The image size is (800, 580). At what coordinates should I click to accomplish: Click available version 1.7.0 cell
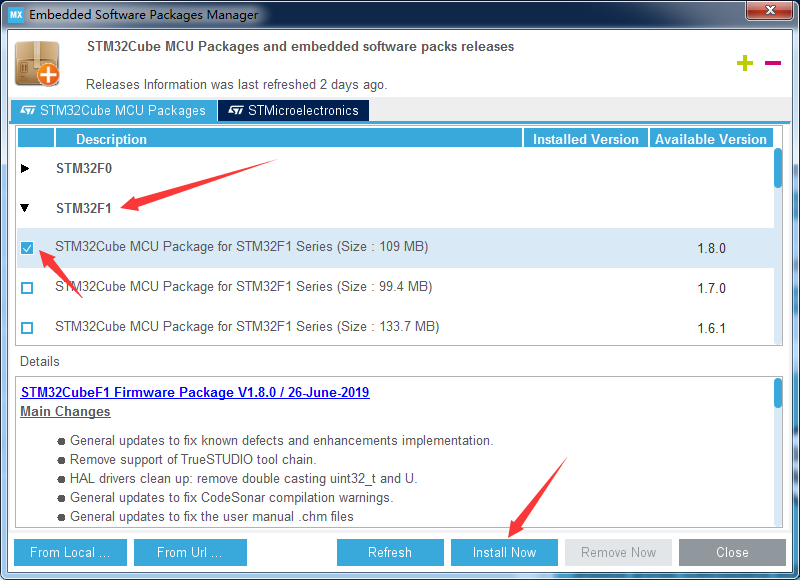[711, 288]
